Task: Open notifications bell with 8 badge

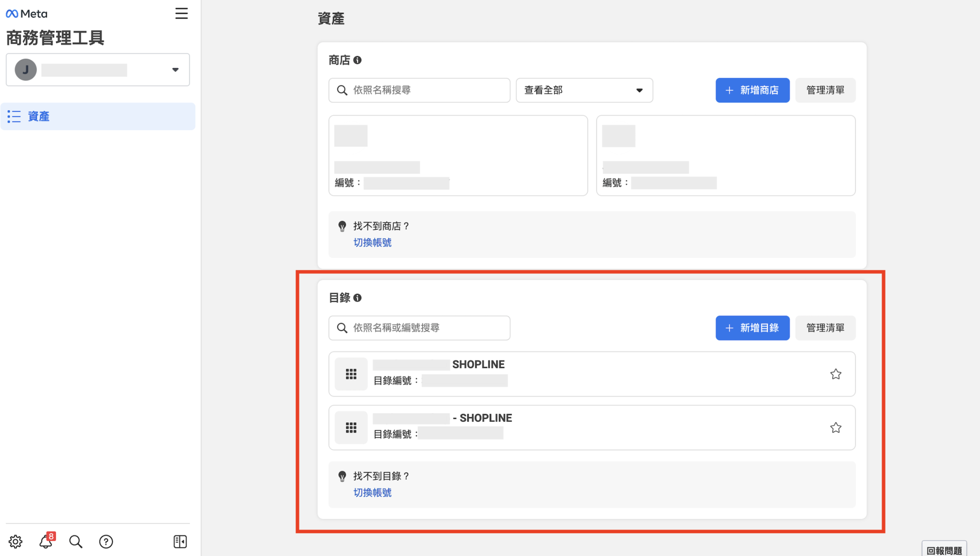Action: [x=46, y=541]
